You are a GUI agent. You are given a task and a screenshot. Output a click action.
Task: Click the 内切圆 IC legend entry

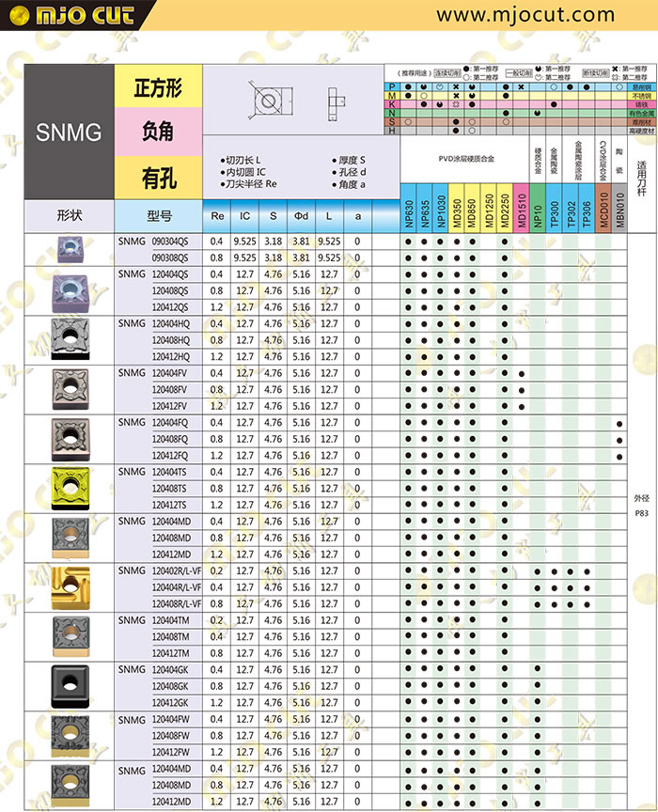tap(243, 172)
